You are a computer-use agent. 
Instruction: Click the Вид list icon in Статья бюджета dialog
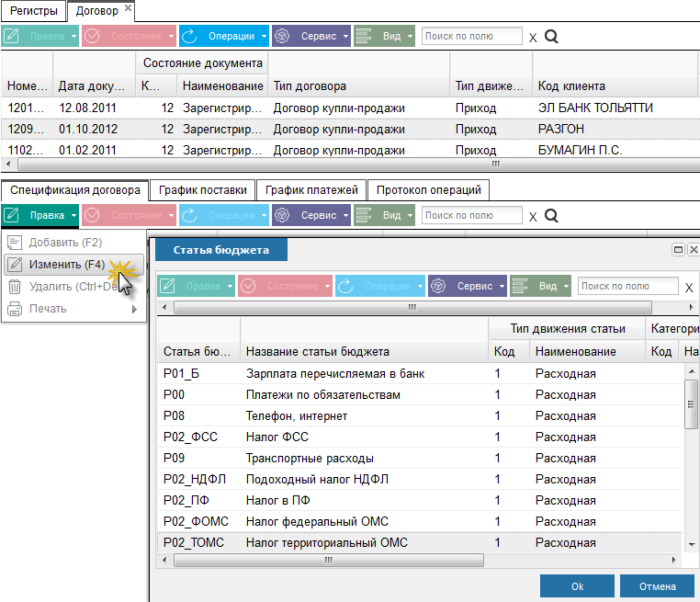coord(519,286)
